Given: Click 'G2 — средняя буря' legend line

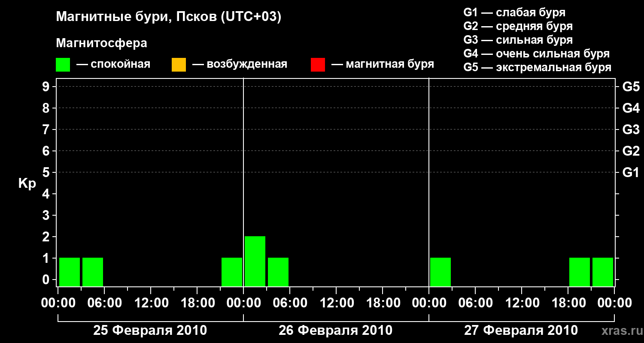Looking at the screenshot, I should pos(518,26).
